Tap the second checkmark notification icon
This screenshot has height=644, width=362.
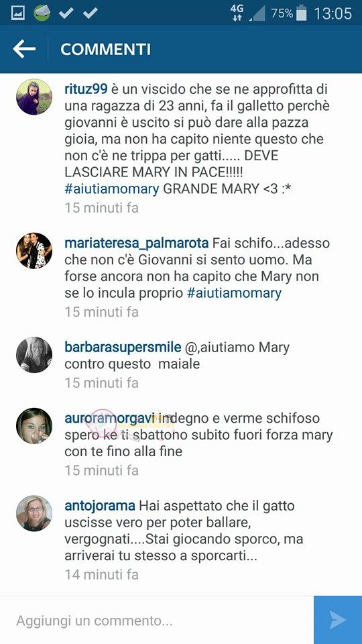point(90,13)
